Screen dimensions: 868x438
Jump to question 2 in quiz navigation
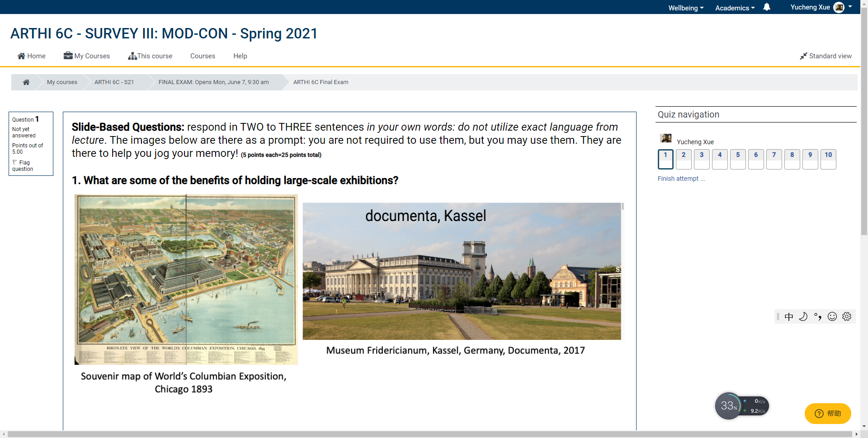point(684,159)
